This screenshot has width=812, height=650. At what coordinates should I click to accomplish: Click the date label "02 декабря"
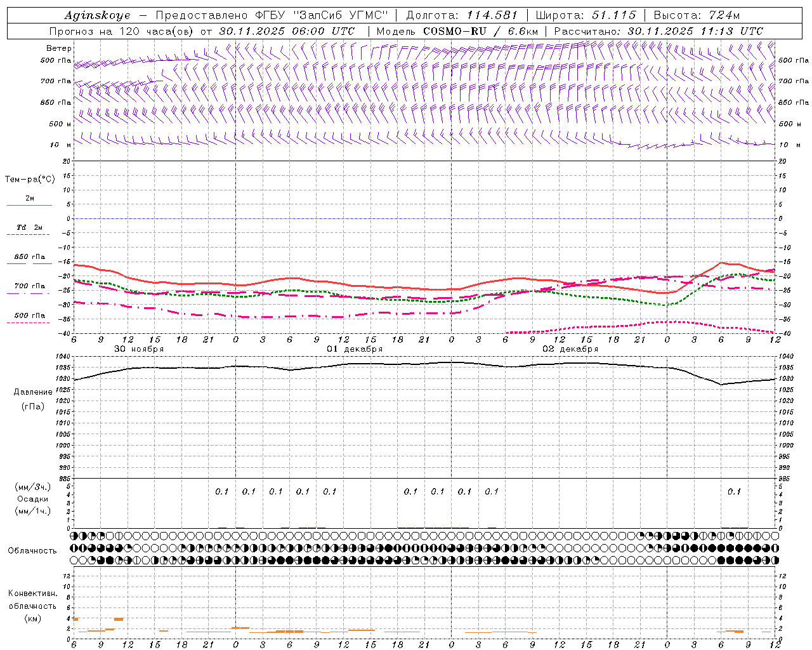(570, 349)
